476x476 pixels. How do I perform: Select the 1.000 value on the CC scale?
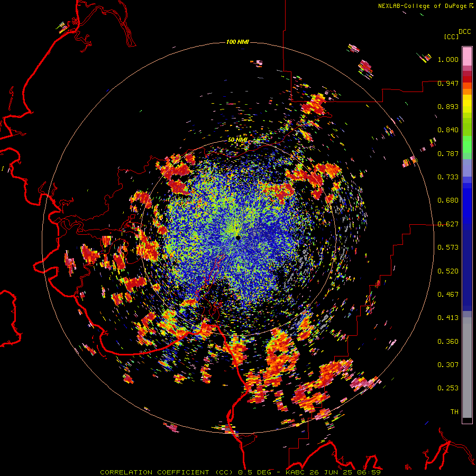point(448,59)
